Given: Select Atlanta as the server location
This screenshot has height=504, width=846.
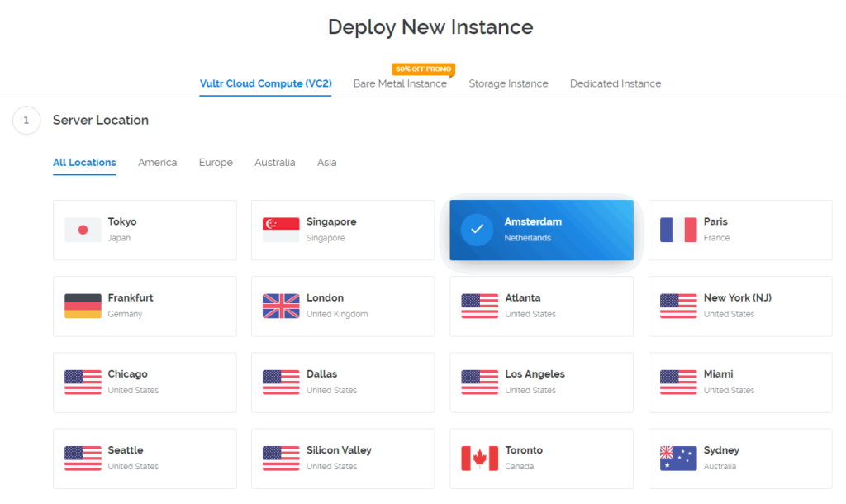Looking at the screenshot, I should (541, 307).
